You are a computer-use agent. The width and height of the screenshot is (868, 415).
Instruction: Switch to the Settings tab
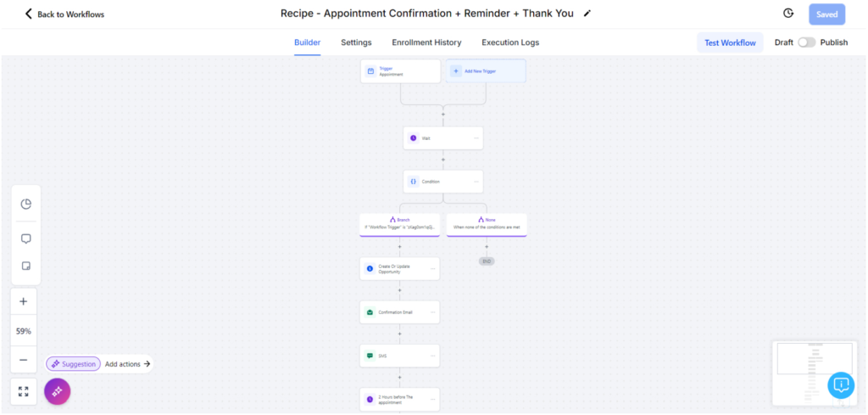[x=356, y=42]
